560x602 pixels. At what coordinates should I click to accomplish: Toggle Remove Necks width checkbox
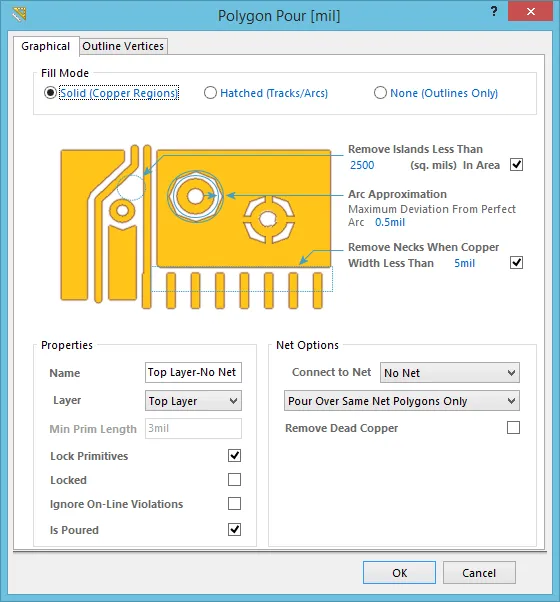(x=516, y=263)
